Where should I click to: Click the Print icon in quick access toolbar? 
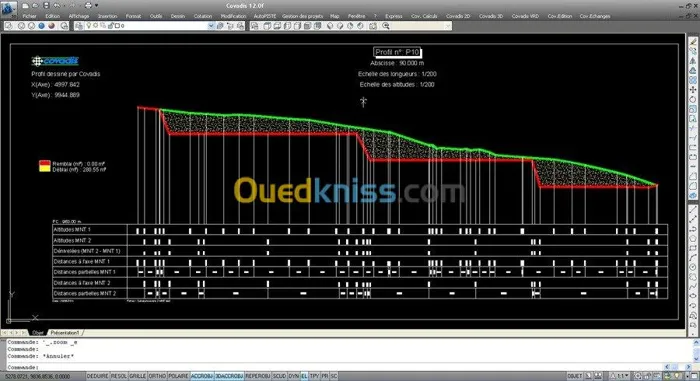(88, 6)
